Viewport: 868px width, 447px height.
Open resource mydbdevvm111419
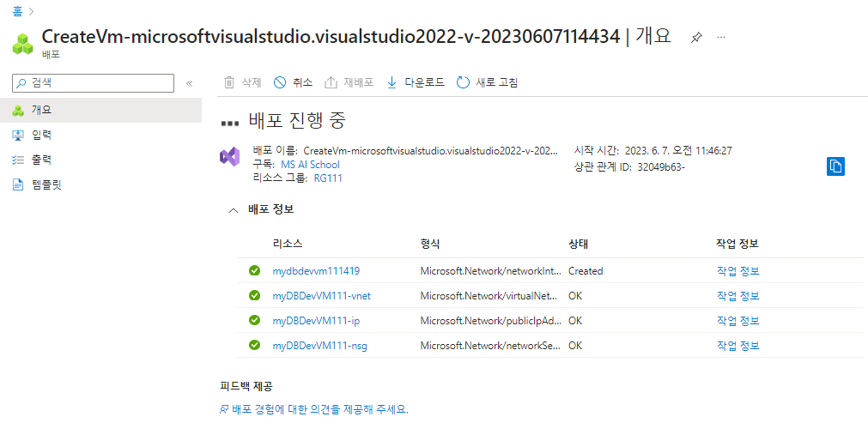[x=316, y=271]
